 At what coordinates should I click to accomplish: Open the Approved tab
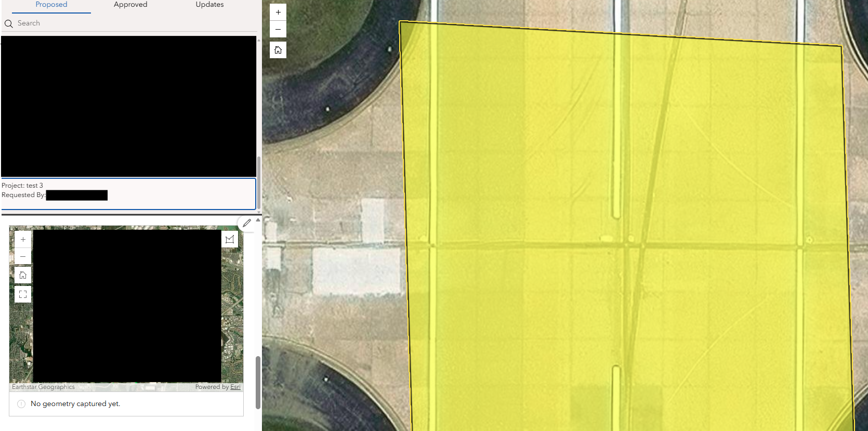130,5
